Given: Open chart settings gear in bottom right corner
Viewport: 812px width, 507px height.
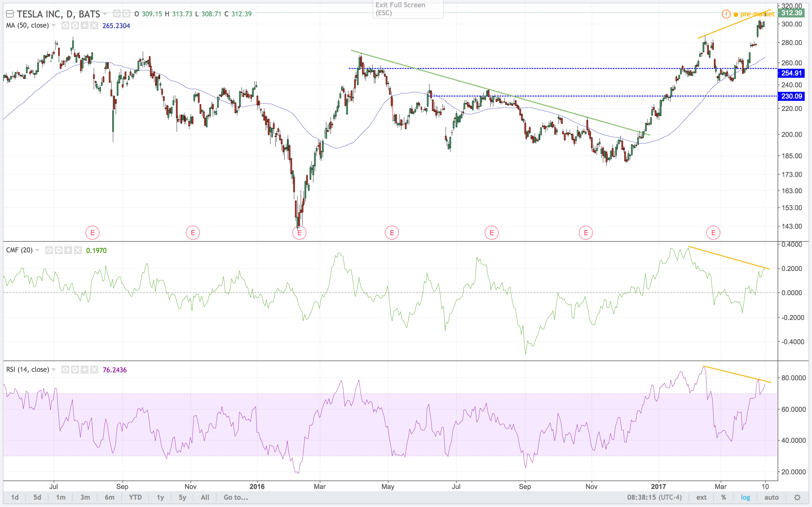Looking at the screenshot, I should click(798, 497).
